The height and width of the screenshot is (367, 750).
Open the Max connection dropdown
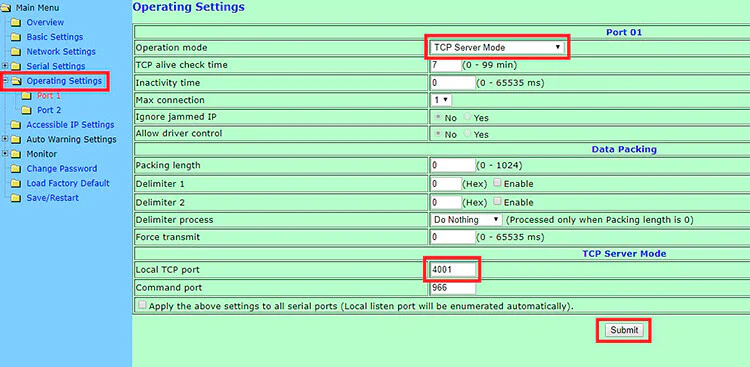[441, 100]
